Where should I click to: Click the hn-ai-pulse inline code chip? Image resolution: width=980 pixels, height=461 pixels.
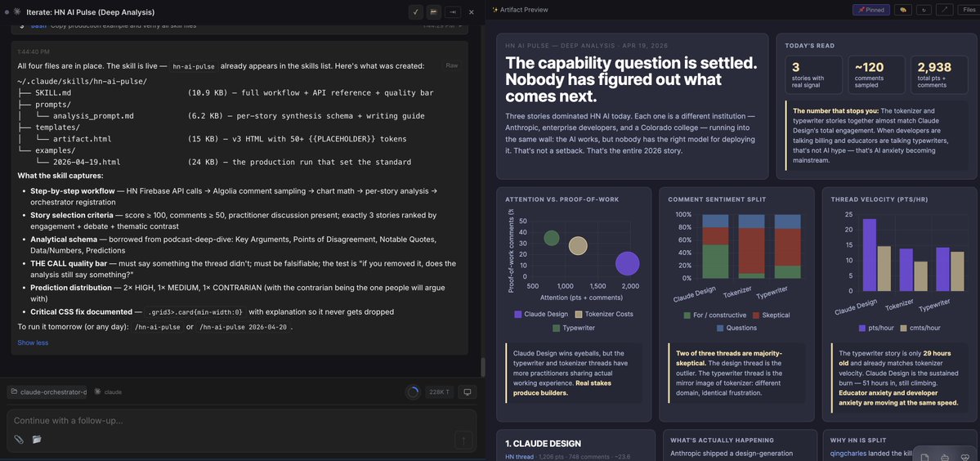click(x=194, y=66)
